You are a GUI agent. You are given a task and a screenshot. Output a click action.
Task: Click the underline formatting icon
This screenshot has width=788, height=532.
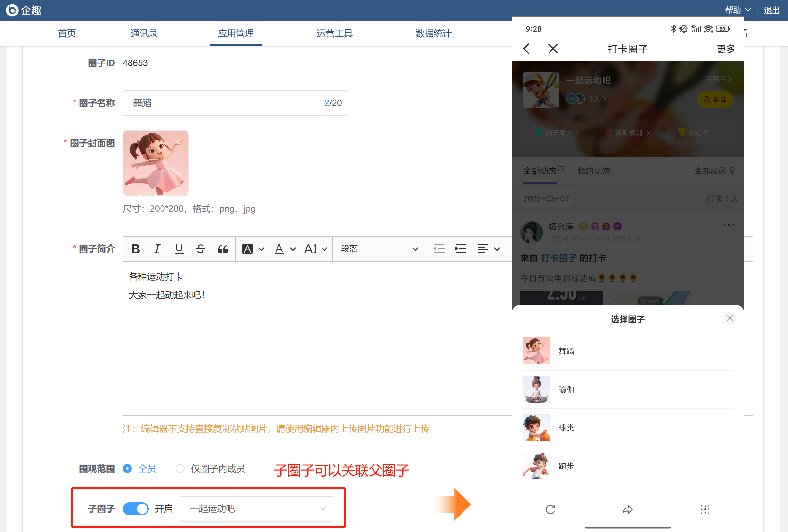tap(179, 249)
